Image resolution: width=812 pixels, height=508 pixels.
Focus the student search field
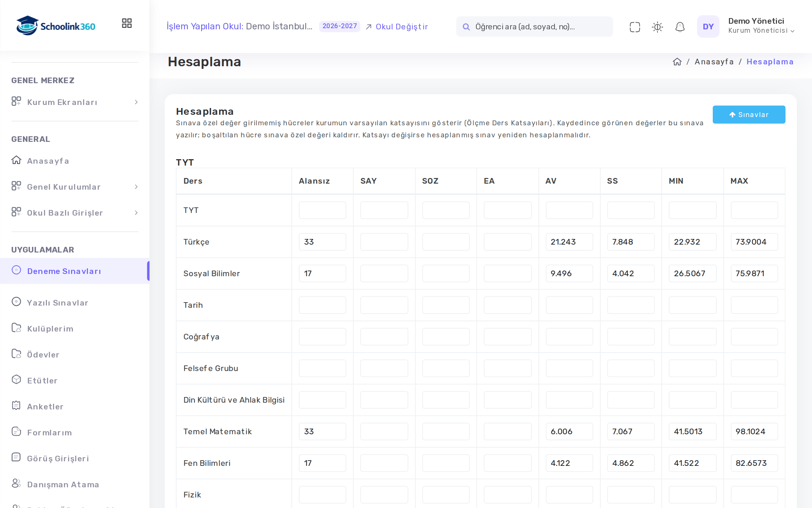coord(534,27)
